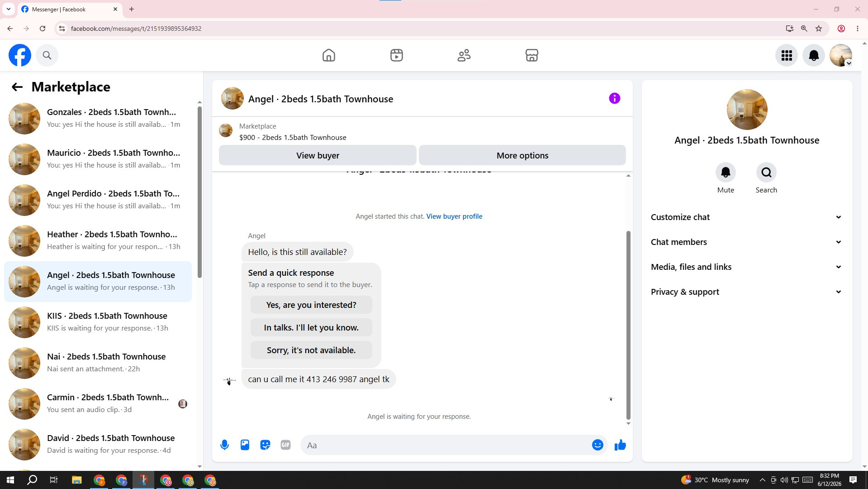This screenshot has width=868, height=489.
Task: Open the Carmin townhouse conversation
Action: (98, 404)
